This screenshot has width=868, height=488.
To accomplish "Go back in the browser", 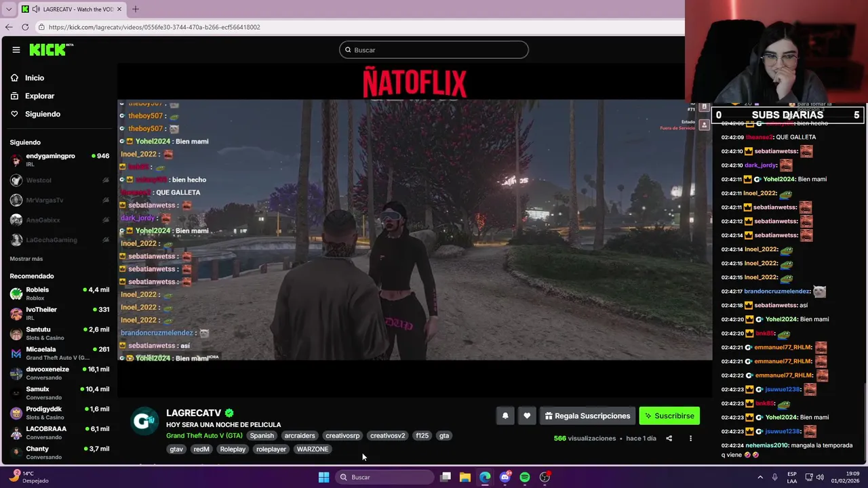I will click(x=8, y=27).
